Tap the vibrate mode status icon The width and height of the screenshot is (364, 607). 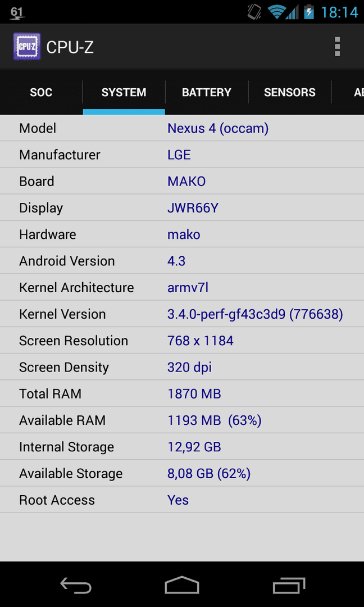(x=254, y=12)
